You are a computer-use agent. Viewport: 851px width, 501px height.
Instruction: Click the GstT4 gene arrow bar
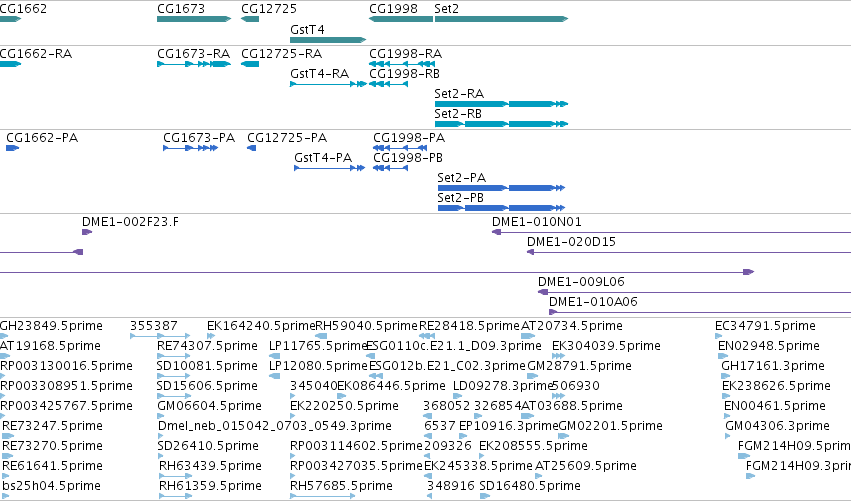tap(328, 40)
